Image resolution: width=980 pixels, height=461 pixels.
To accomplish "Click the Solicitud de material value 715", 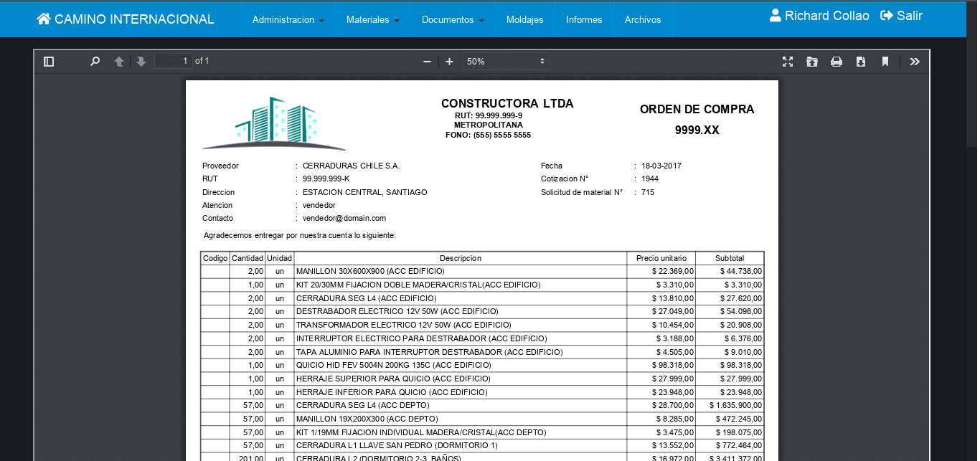I will coord(648,192).
